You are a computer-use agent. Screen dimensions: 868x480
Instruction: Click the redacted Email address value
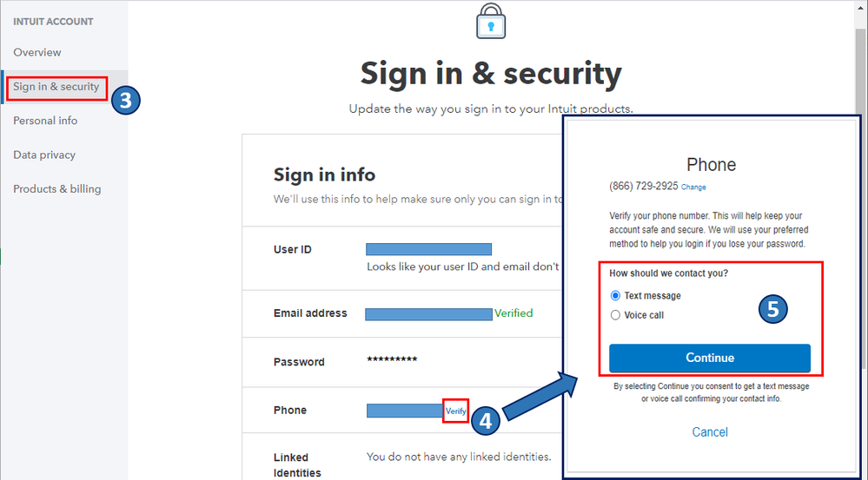pyautogui.click(x=428, y=313)
